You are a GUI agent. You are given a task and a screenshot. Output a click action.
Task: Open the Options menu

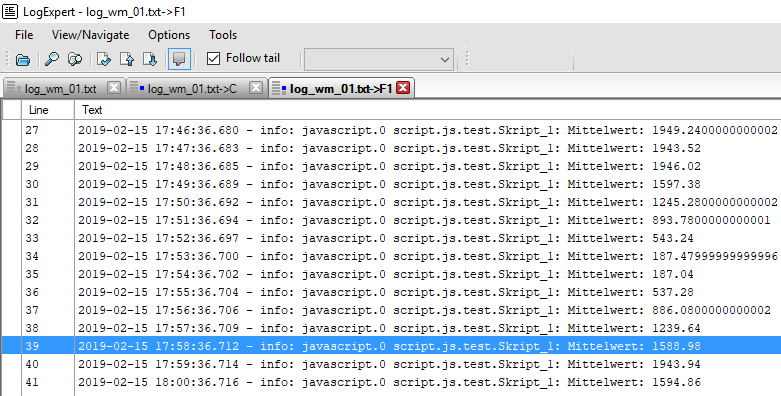[169, 35]
